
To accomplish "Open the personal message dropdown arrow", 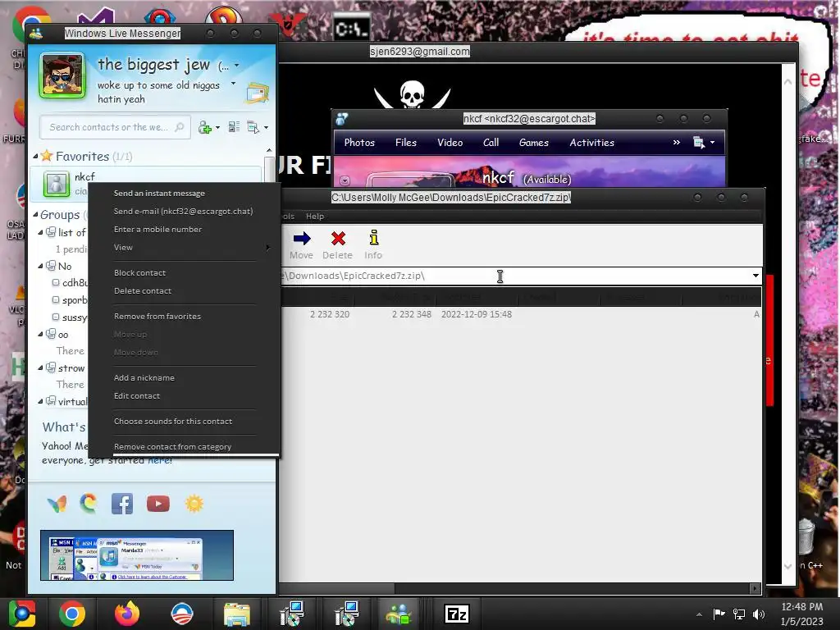I will pyautogui.click(x=233, y=84).
